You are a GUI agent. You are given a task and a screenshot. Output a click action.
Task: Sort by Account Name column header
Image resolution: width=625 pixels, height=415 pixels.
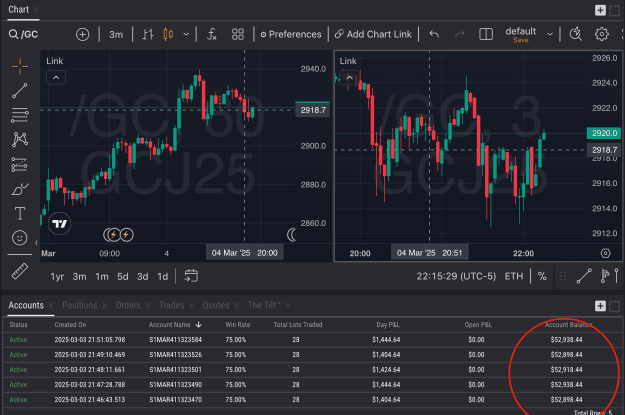(175, 325)
